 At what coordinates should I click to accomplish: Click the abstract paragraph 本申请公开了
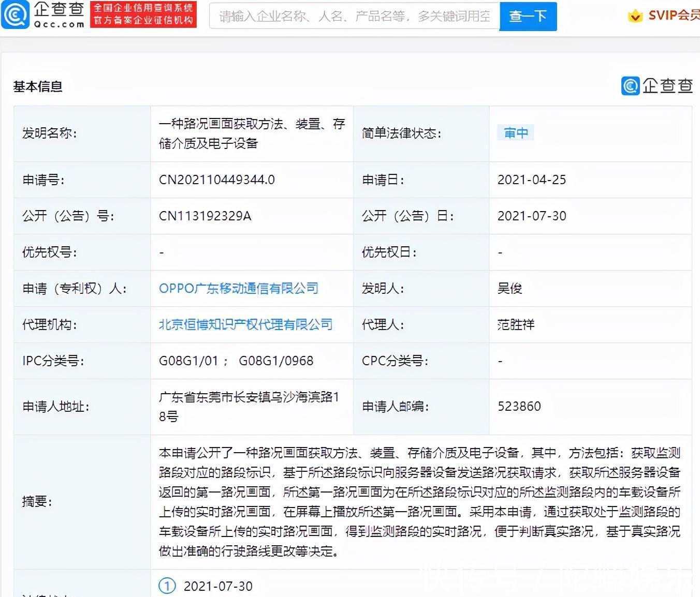pos(419,502)
